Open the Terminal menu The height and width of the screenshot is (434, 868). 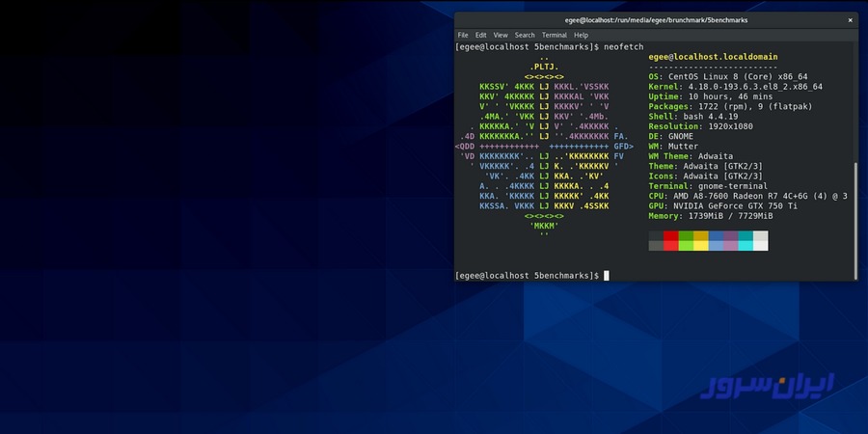555,35
